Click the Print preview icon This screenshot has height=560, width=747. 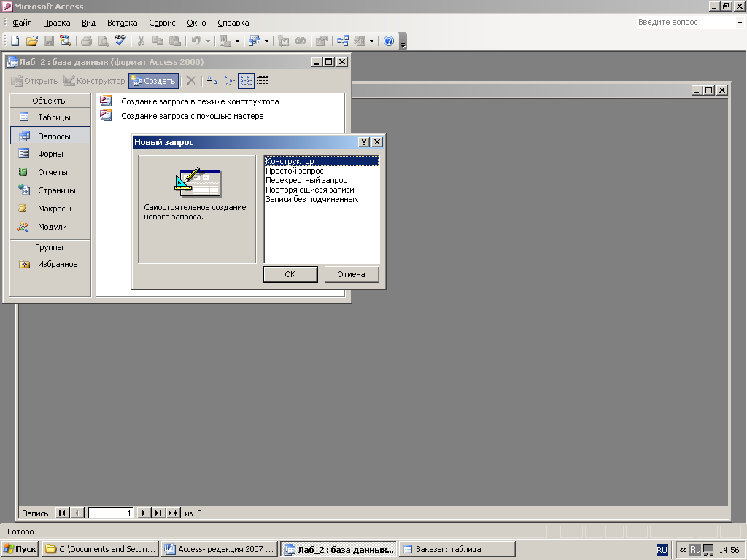pos(103,41)
